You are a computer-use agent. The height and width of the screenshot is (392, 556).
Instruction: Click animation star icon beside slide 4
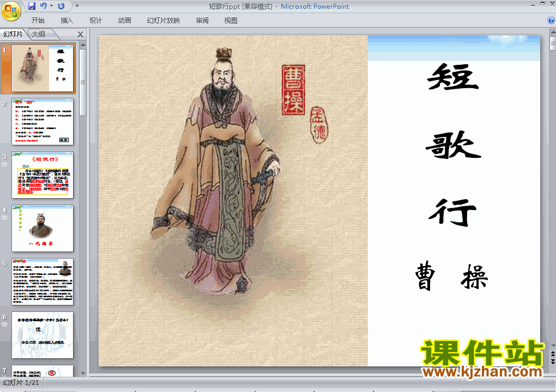tap(4, 218)
